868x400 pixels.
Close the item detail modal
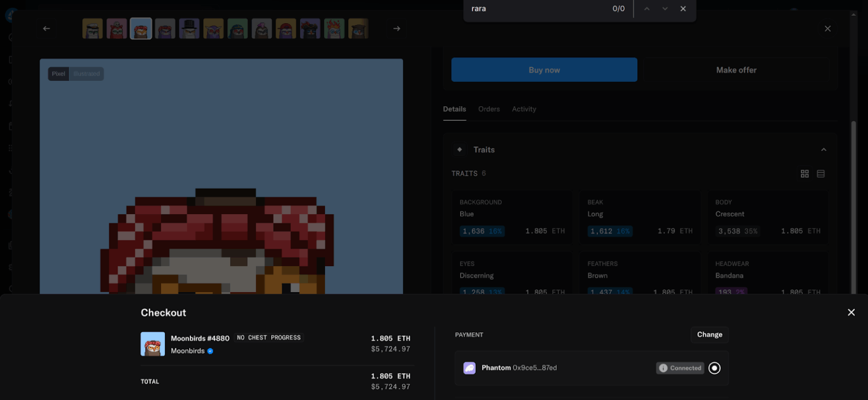(x=827, y=29)
